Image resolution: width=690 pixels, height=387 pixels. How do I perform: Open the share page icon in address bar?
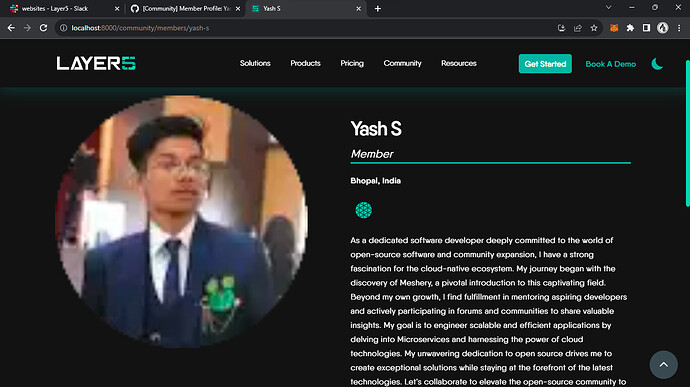(x=577, y=28)
